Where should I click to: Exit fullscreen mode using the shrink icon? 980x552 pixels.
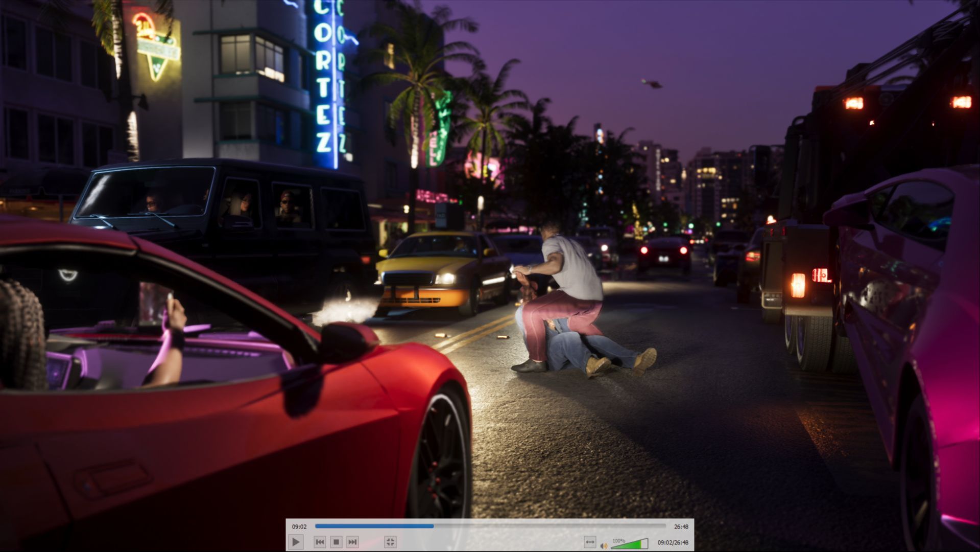390,542
